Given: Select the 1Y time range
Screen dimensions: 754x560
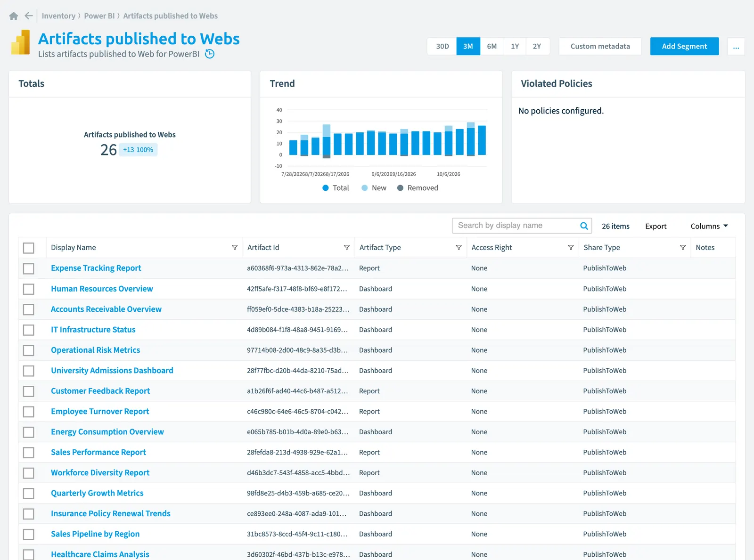Looking at the screenshot, I should 515,46.
